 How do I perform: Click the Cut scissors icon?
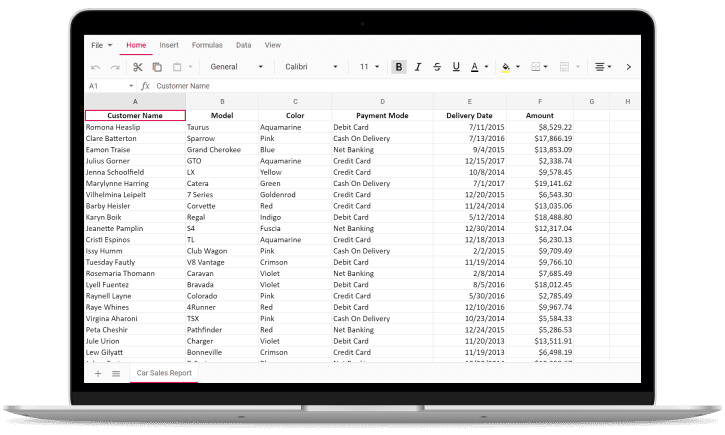[138, 67]
